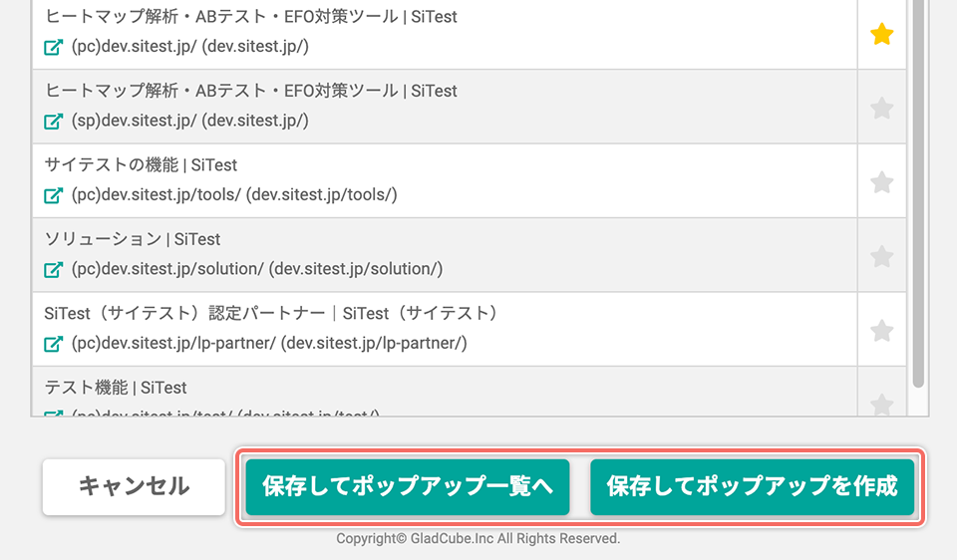The image size is (957, 560).
Task: Select the テスト機能 | SiTest row title
Action: point(116,388)
